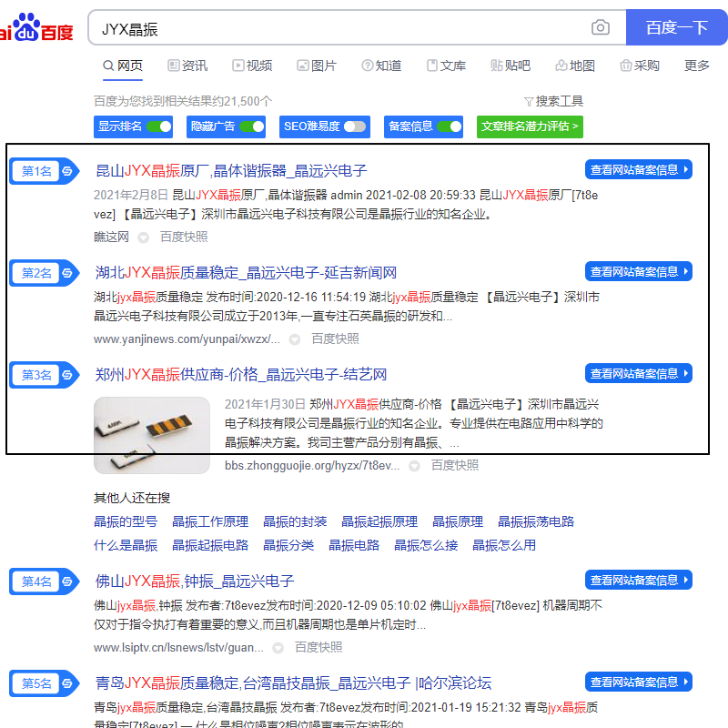Click related search 晶振工作原理
This screenshot has height=728, width=728.
pyautogui.click(x=210, y=521)
